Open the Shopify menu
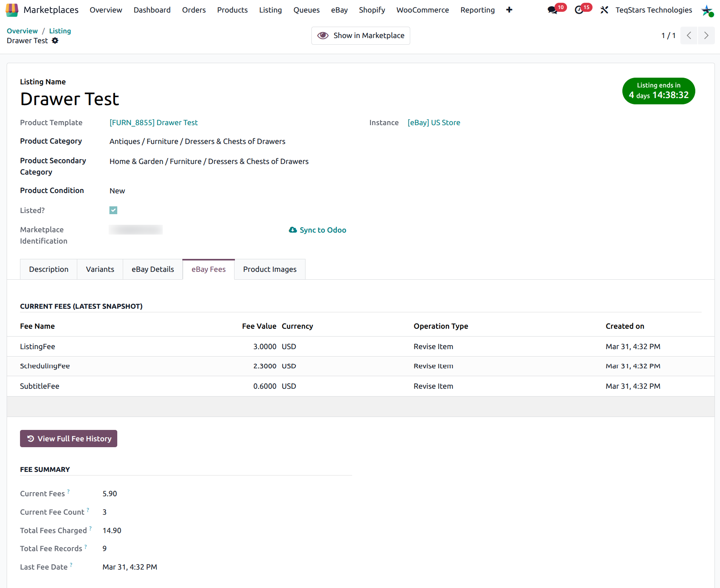The image size is (720, 588). [x=372, y=10]
